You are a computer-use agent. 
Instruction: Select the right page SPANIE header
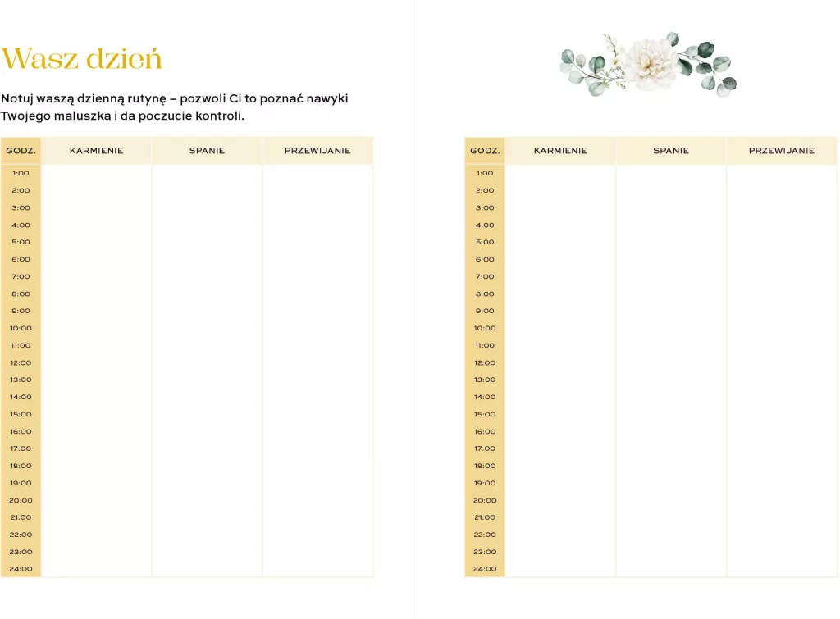671,151
